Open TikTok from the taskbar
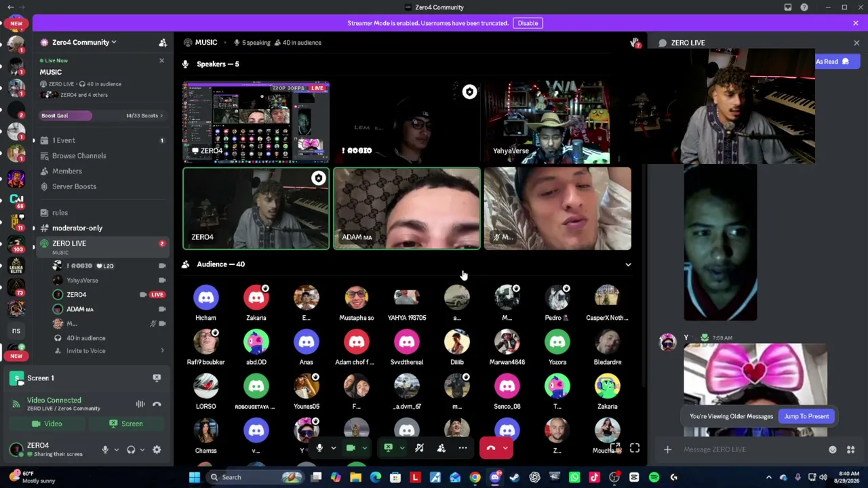This screenshot has height=488, width=868. tap(594, 477)
